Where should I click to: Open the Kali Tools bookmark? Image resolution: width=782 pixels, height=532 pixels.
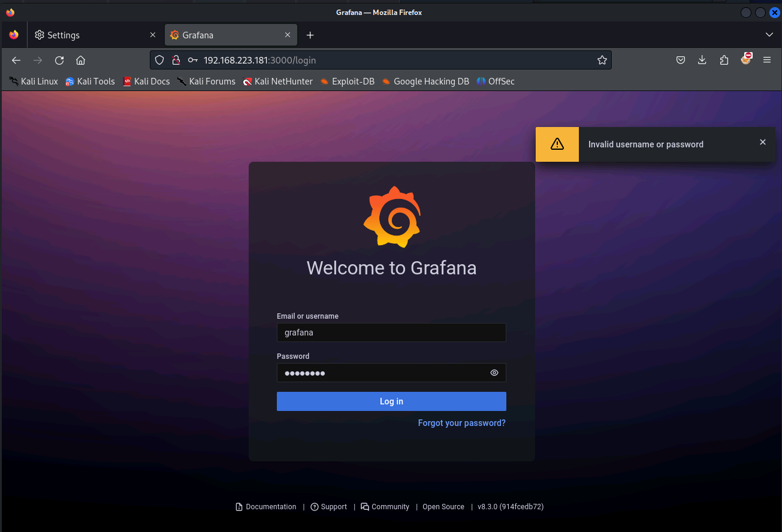pos(90,81)
